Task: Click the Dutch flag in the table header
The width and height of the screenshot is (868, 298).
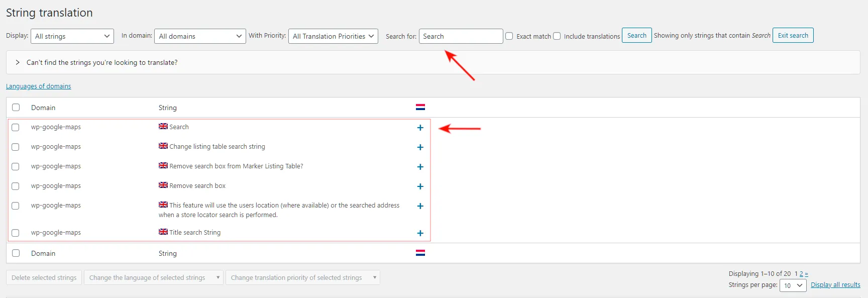Action: pos(420,107)
